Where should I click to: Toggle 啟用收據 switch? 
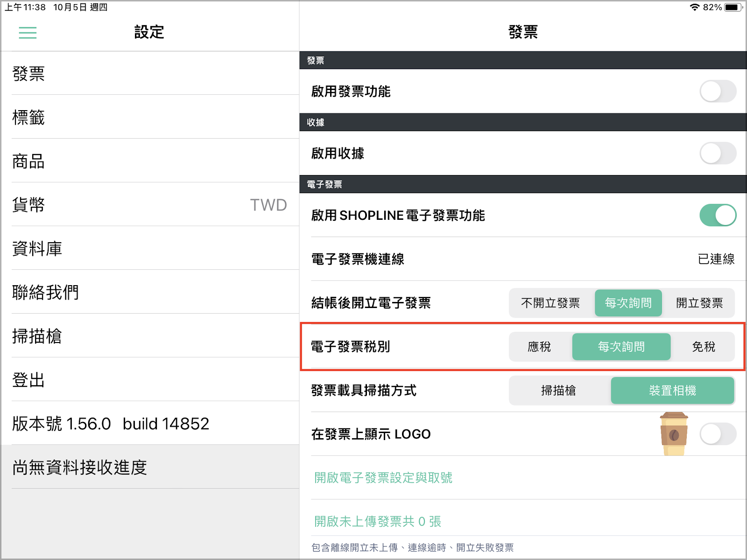coord(718,153)
